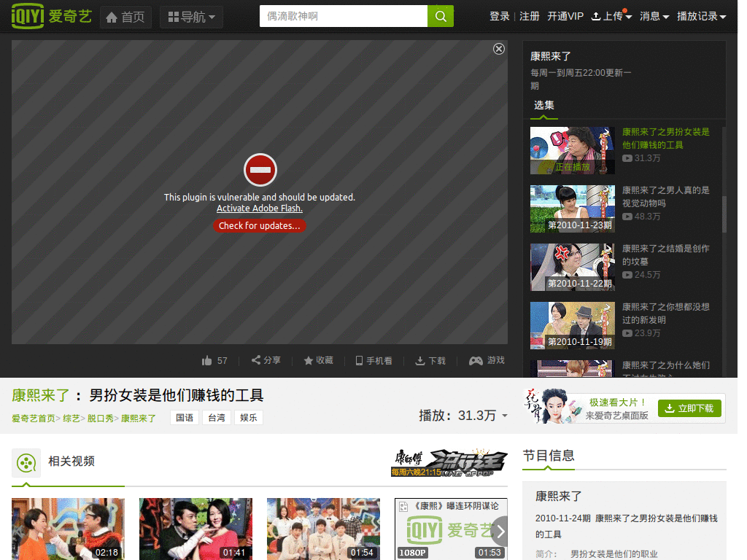Open 康熙来了之你想都没想过的新发明 title

[665, 314]
